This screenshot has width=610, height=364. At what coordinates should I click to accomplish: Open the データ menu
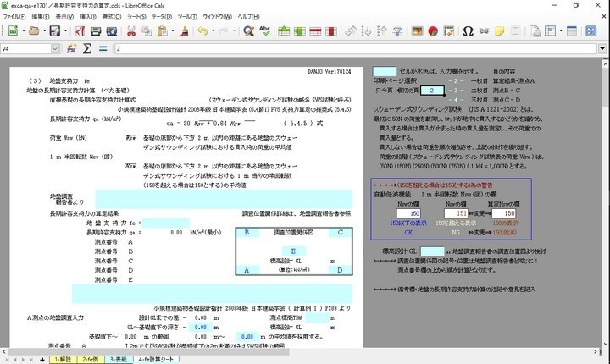coord(162,17)
